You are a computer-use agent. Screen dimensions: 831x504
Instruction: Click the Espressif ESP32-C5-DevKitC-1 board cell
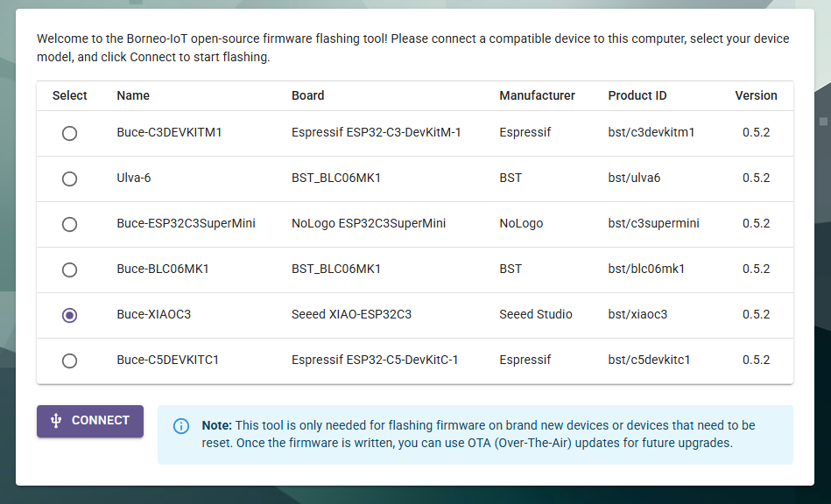[375, 360]
